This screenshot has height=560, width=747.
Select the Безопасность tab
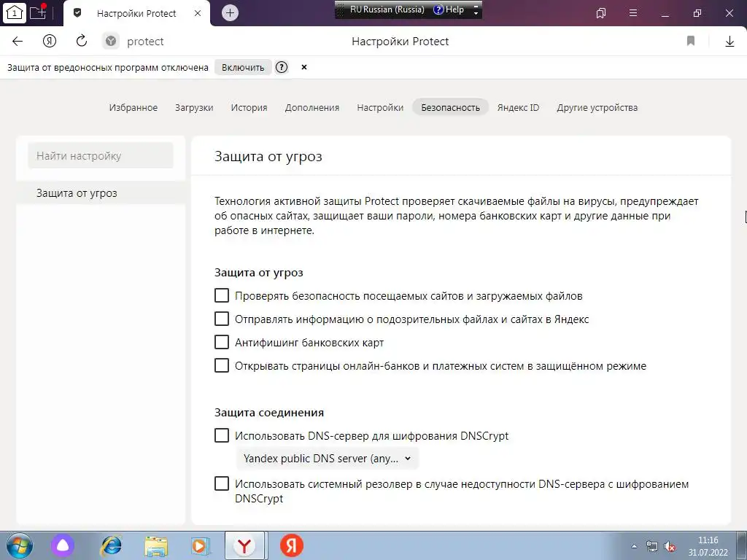(x=451, y=108)
